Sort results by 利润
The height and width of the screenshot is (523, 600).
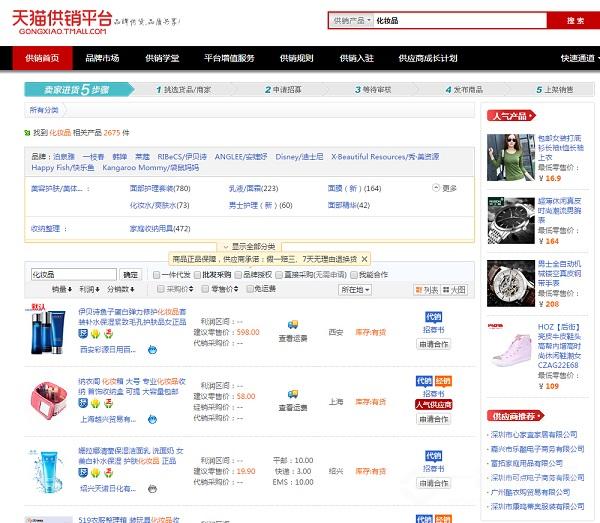point(90,289)
